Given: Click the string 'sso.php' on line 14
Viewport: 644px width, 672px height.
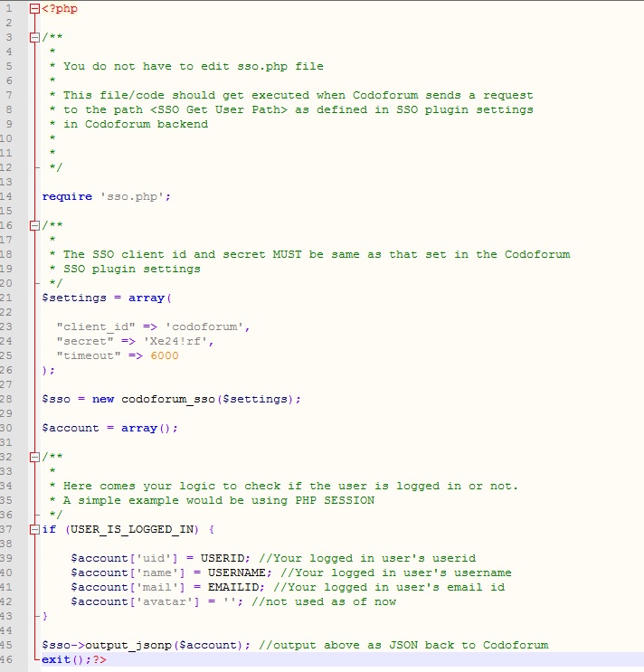Looking at the screenshot, I should 132,196.
